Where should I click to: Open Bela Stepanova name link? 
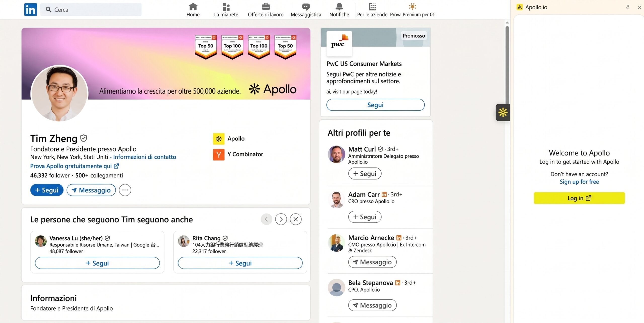tap(371, 283)
